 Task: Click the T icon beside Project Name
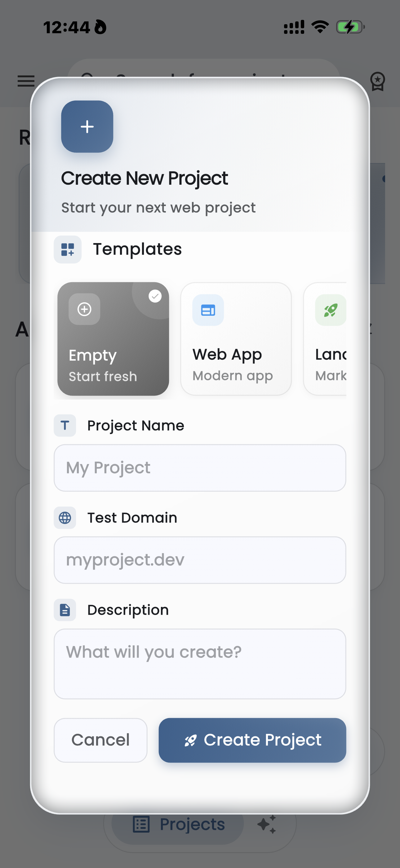click(64, 426)
